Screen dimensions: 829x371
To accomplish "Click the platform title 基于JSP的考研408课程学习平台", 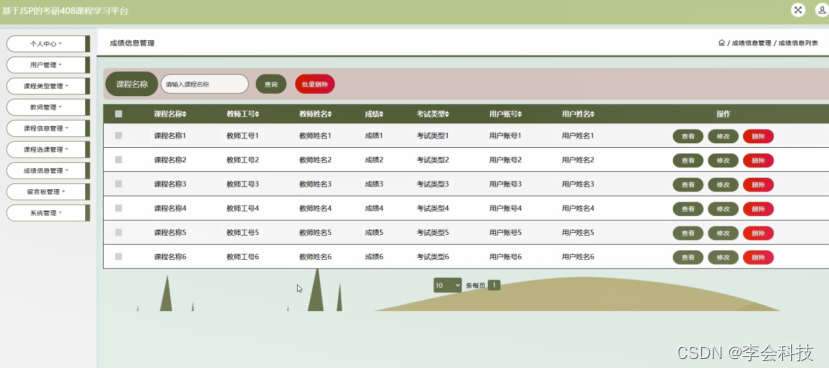I will pyautogui.click(x=65, y=11).
